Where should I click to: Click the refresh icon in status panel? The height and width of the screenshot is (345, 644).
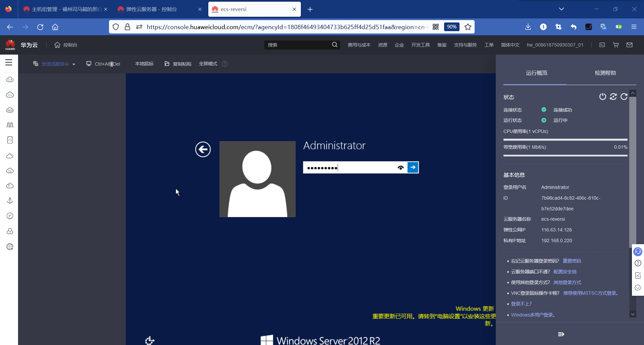click(x=624, y=96)
